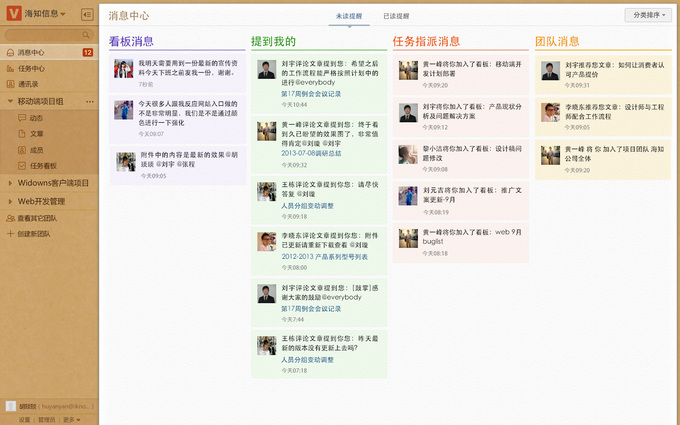Image resolution: width=680 pixels, height=425 pixels.
Task: Open 2012-2013 产品系列型号列表 link
Action: (324, 257)
